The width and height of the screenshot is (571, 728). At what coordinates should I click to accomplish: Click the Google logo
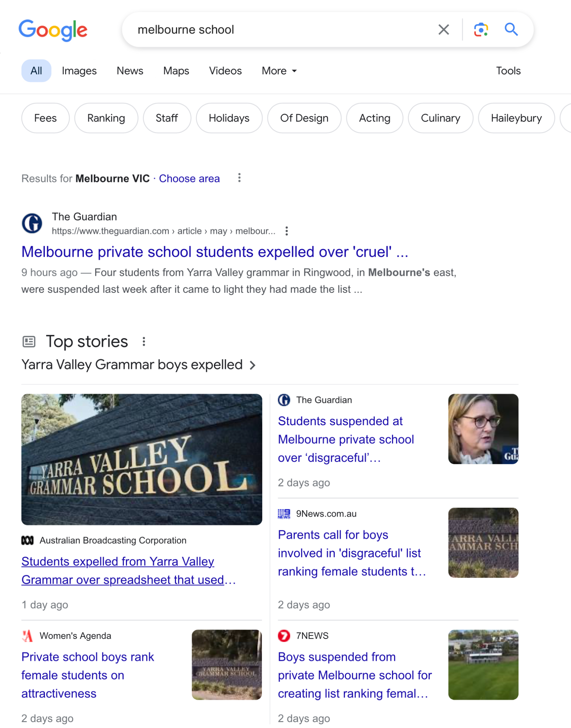pyautogui.click(x=53, y=30)
